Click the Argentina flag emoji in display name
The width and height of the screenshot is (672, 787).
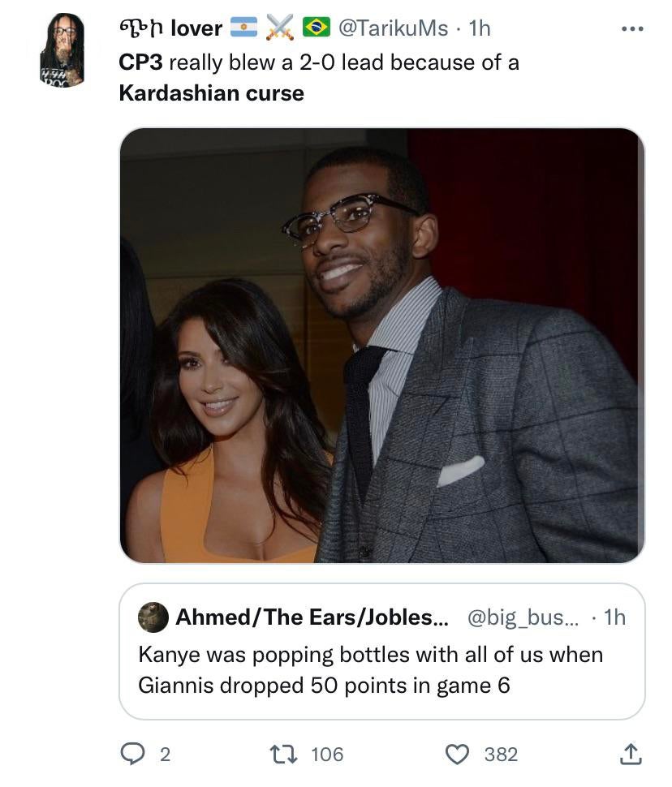pos(243,28)
